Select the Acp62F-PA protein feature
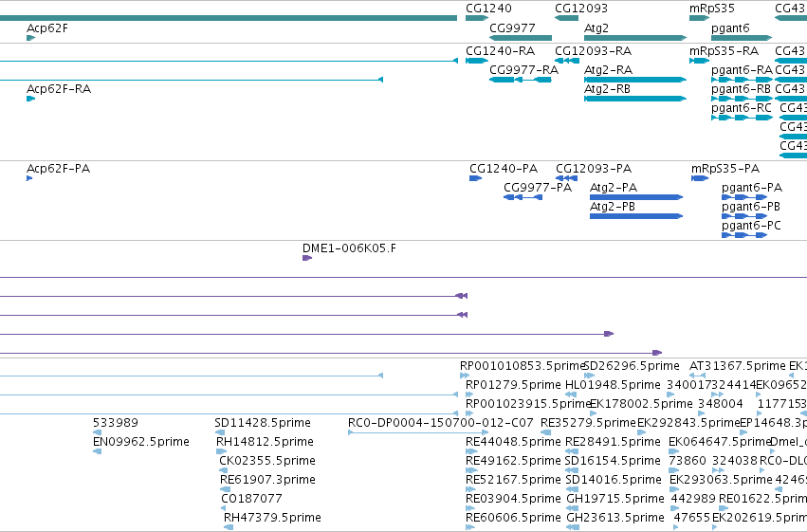This screenshot has width=807, height=532. (29, 178)
